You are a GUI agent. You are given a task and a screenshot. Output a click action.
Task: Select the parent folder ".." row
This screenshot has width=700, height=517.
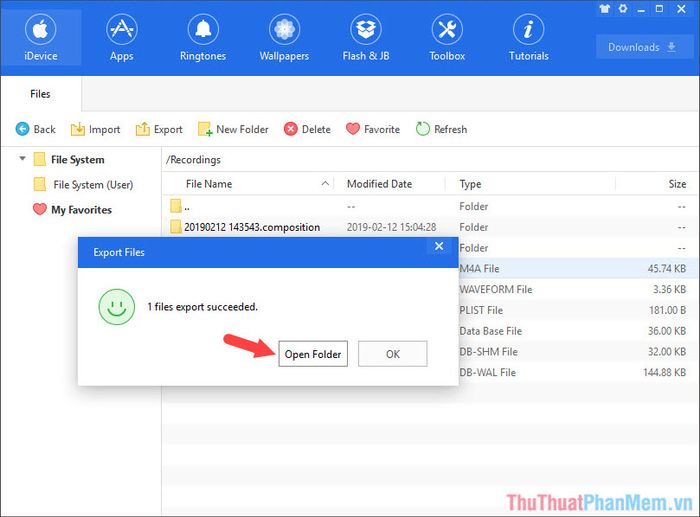pyautogui.click(x=429, y=206)
